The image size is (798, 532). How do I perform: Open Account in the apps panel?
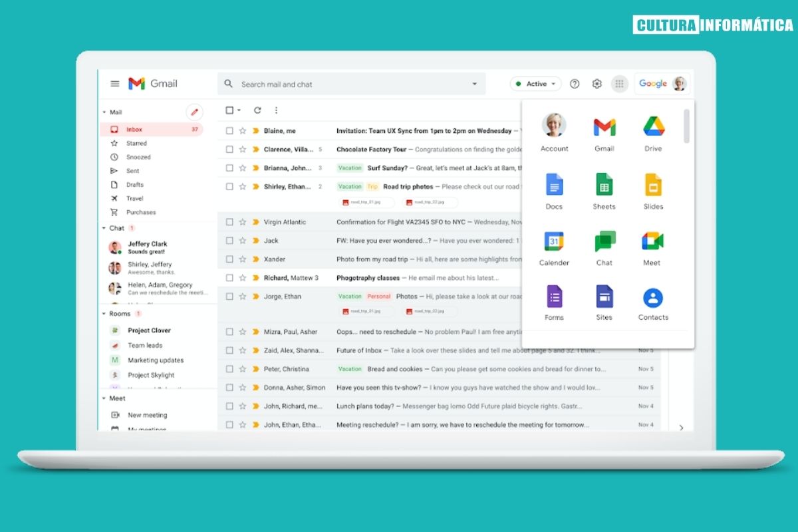554,132
